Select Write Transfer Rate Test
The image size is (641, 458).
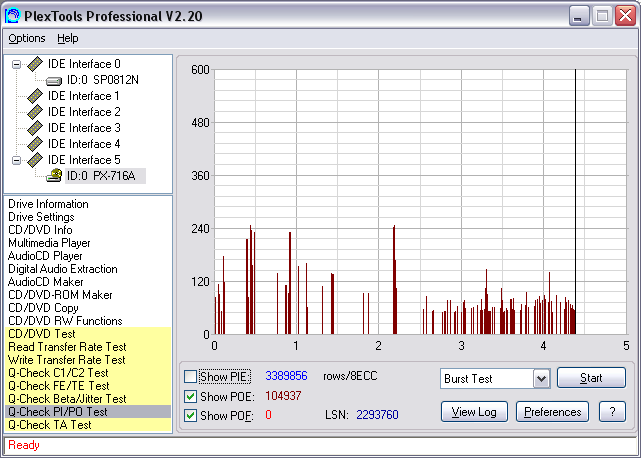88,360
